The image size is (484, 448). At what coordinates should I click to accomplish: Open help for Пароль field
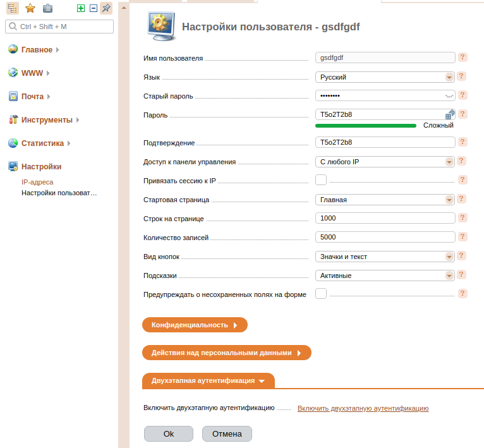click(x=463, y=114)
